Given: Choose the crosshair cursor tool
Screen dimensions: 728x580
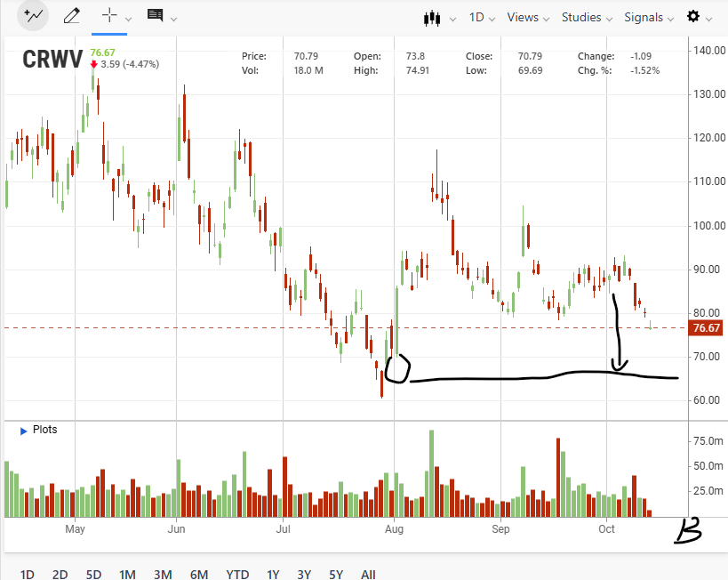Looking at the screenshot, I should pyautogui.click(x=109, y=15).
